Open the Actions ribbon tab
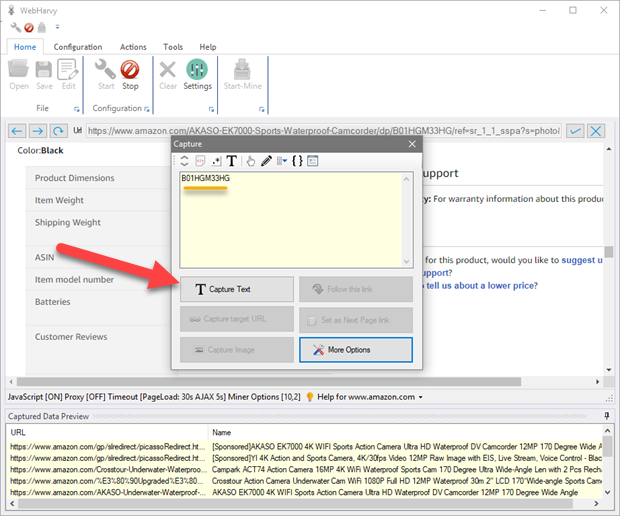 point(133,47)
